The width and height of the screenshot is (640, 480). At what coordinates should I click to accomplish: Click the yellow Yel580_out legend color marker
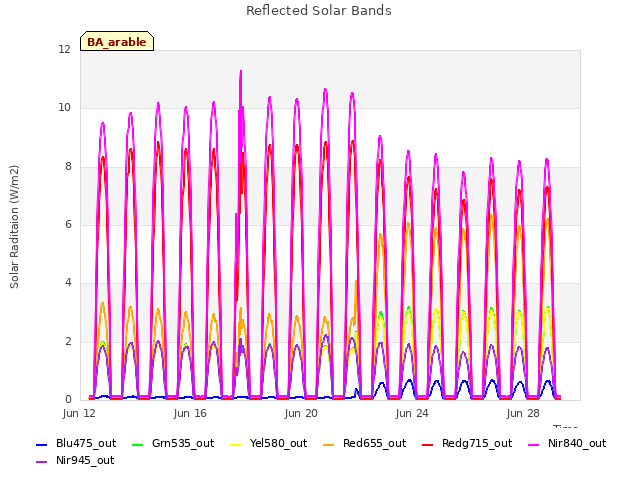pyautogui.click(x=236, y=444)
